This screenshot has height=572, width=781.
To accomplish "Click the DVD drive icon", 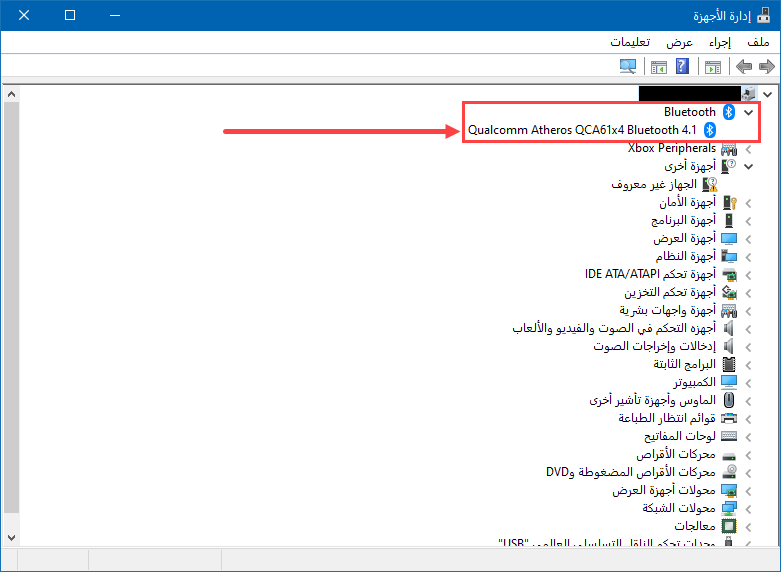I will [x=729, y=472].
